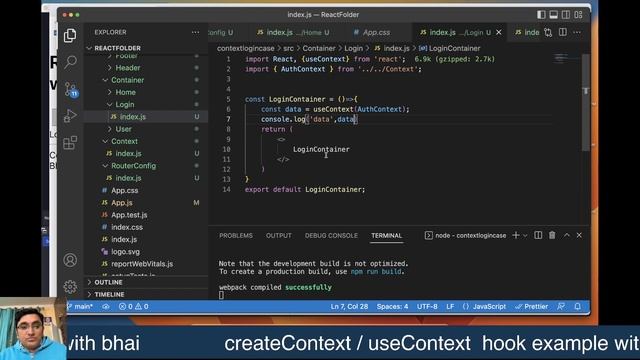The width and height of the screenshot is (640, 360).
Task: Click Ln 7, Col 28 status item
Action: pos(349,306)
